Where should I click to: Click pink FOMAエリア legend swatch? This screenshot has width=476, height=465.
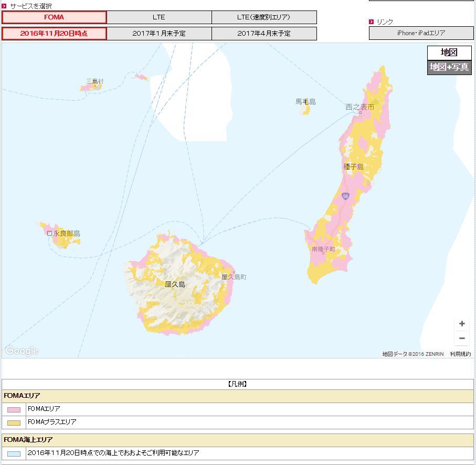pyautogui.click(x=14, y=409)
